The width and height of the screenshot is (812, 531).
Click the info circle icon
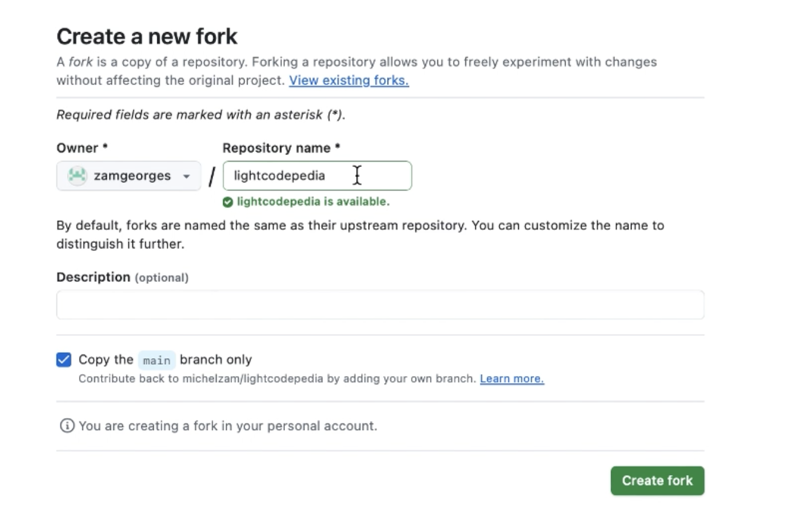click(67, 426)
